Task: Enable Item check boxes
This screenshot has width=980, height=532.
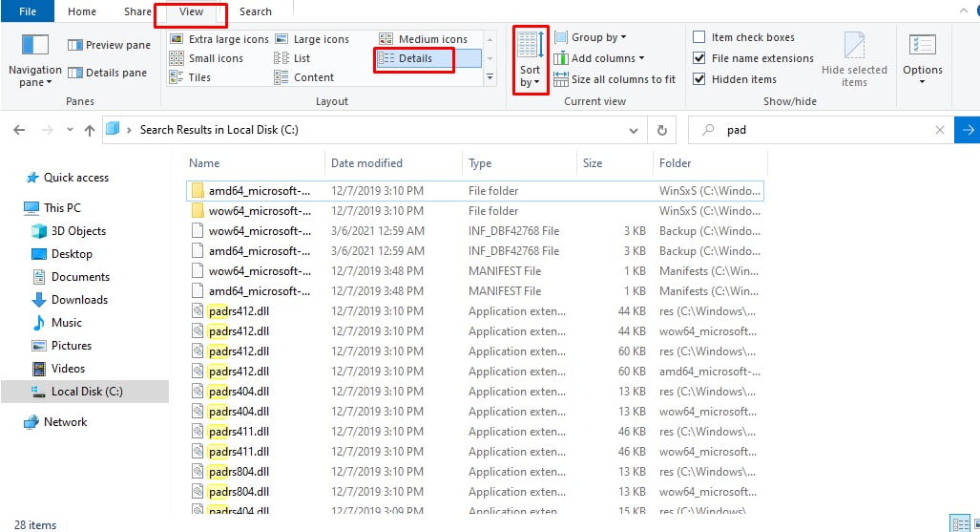Action: click(x=743, y=37)
